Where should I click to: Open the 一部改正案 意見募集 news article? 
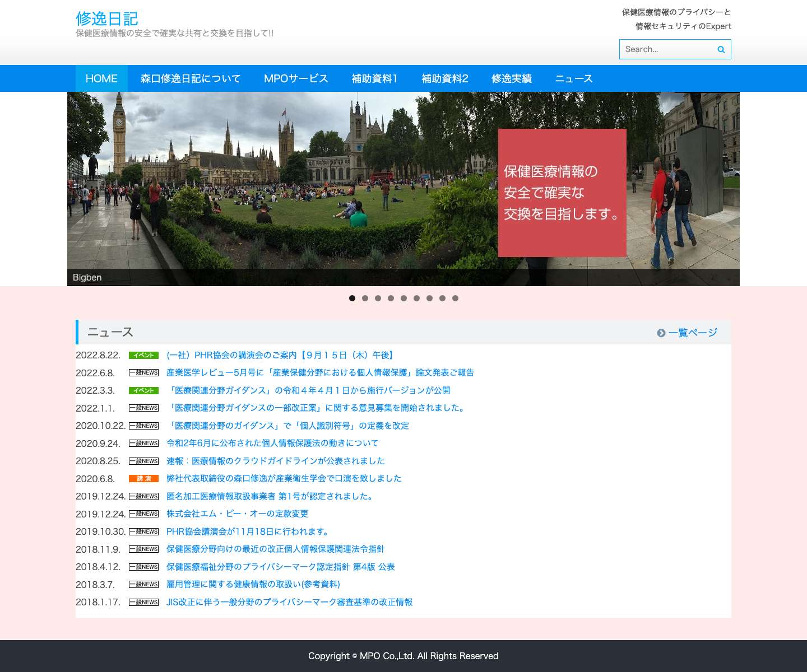[x=317, y=408]
